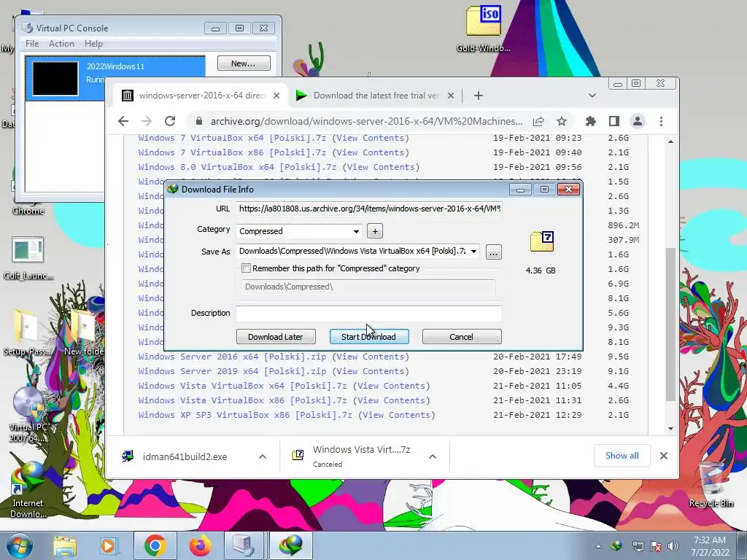Click the page vertical scrollbar thumb
This screenshot has height=560, width=747.
pos(670,324)
